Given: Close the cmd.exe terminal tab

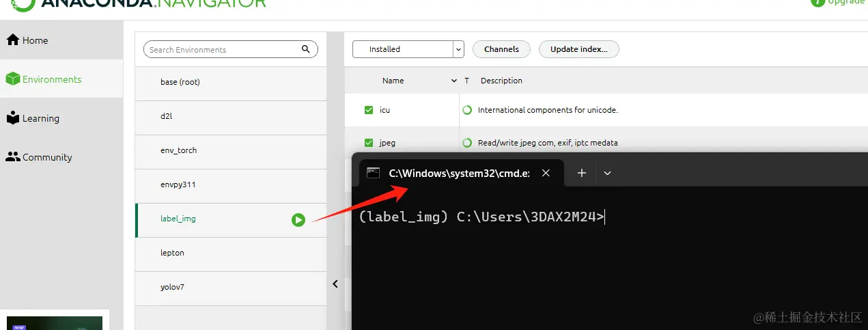Looking at the screenshot, I should tap(546, 173).
